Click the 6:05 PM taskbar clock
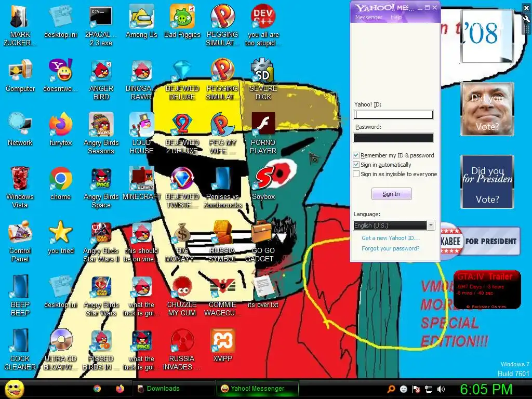This screenshot has height=399, width=532. [486, 389]
